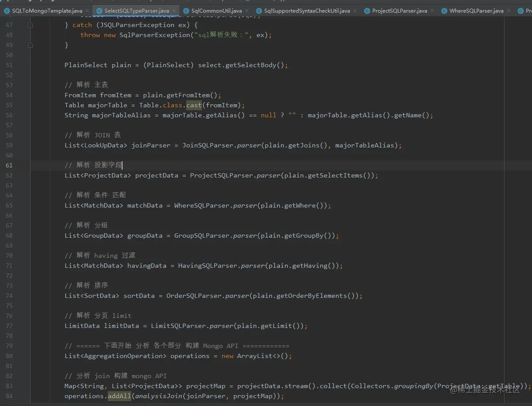Click the sortData variable on line 74
The image size is (532, 406).
(x=139, y=296)
